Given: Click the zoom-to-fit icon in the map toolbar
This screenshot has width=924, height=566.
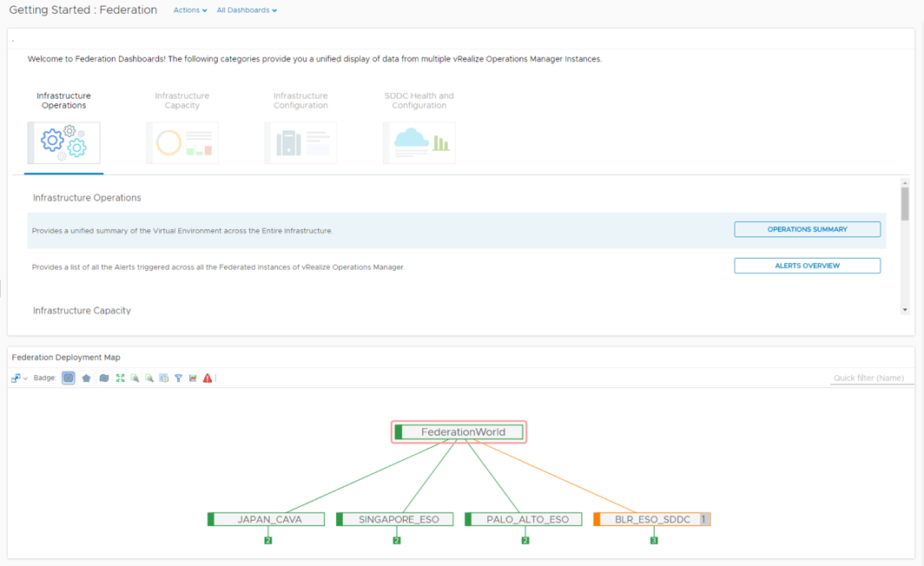Looking at the screenshot, I should pyautogui.click(x=121, y=378).
